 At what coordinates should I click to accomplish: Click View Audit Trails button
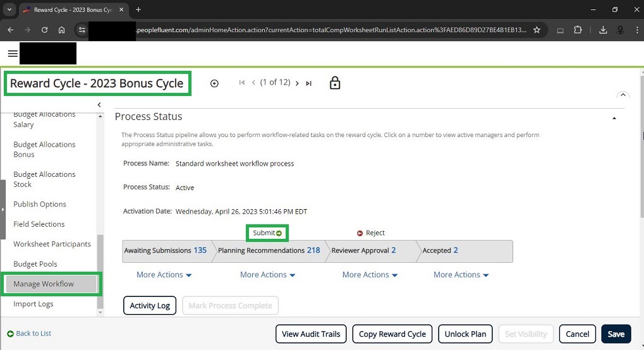pos(311,334)
